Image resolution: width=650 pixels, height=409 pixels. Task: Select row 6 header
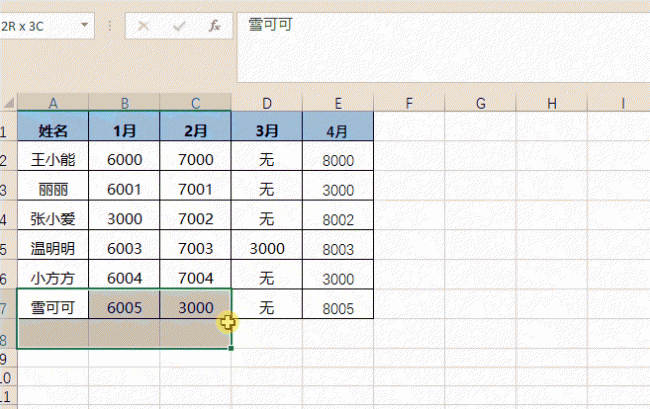[8, 274]
